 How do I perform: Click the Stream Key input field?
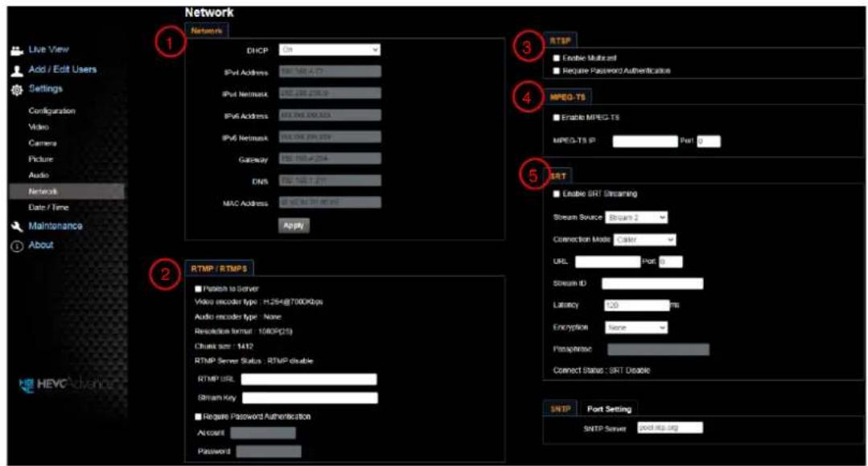click(310, 398)
